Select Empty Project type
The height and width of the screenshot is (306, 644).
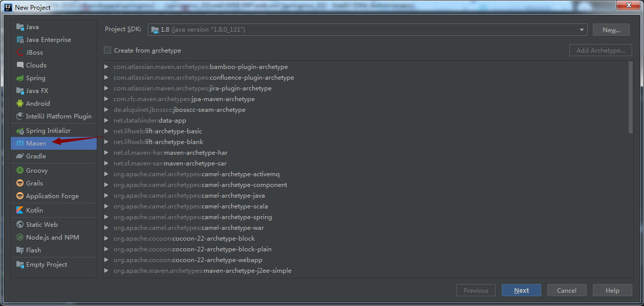[x=54, y=265]
